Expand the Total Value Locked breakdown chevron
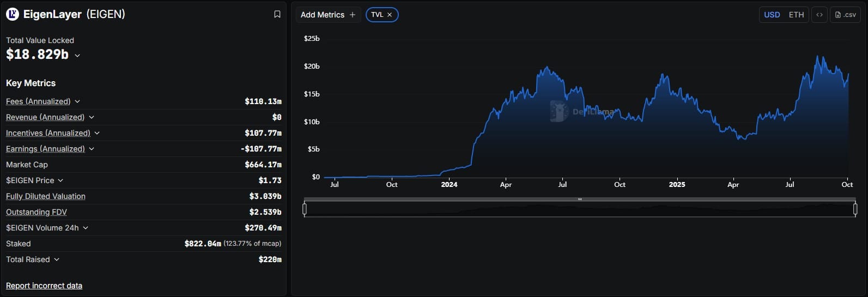 [77, 56]
